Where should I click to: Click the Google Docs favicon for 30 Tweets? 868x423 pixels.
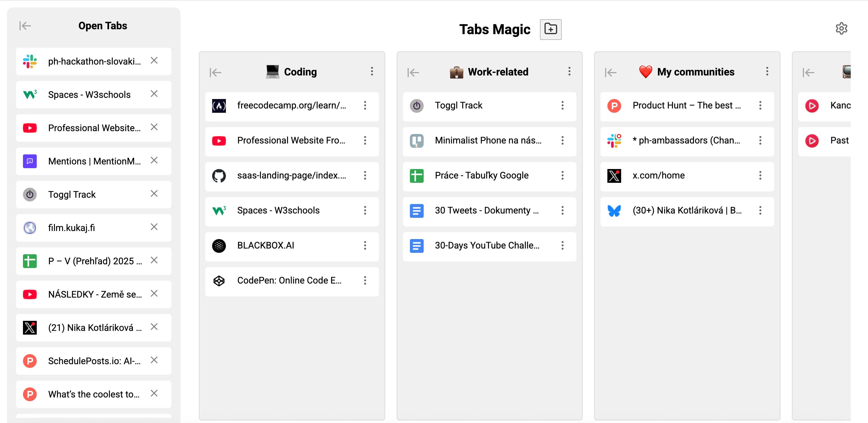point(417,211)
